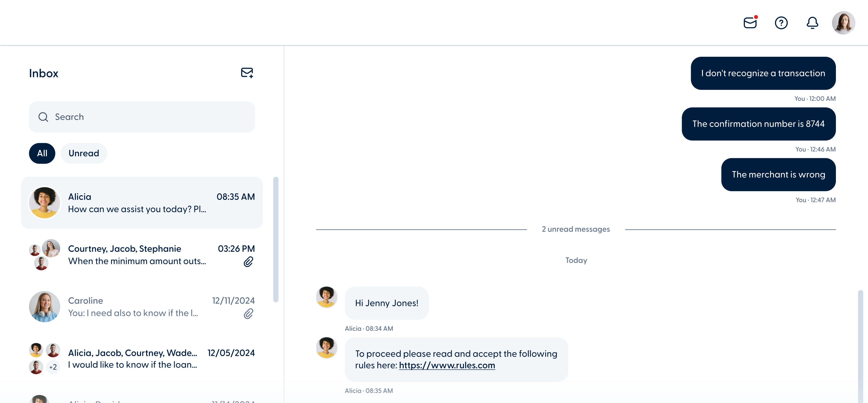This screenshot has height=403, width=868.
Task: Click the attachment paperclip in Caroline's row
Action: pyautogui.click(x=248, y=314)
